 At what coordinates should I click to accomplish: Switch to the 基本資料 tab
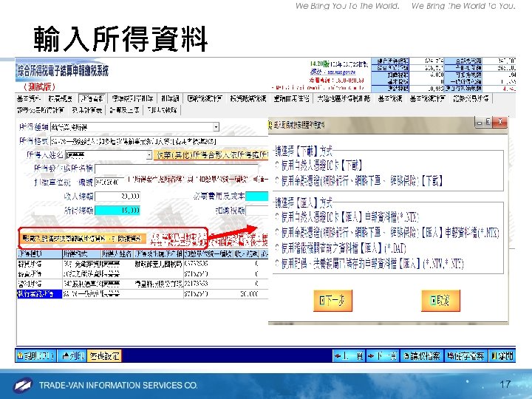pos(29,99)
